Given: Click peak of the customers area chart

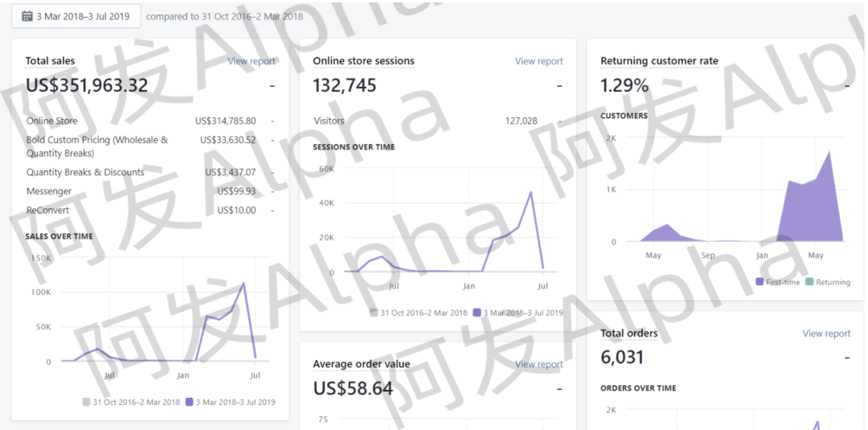Looking at the screenshot, I should pos(829,151).
